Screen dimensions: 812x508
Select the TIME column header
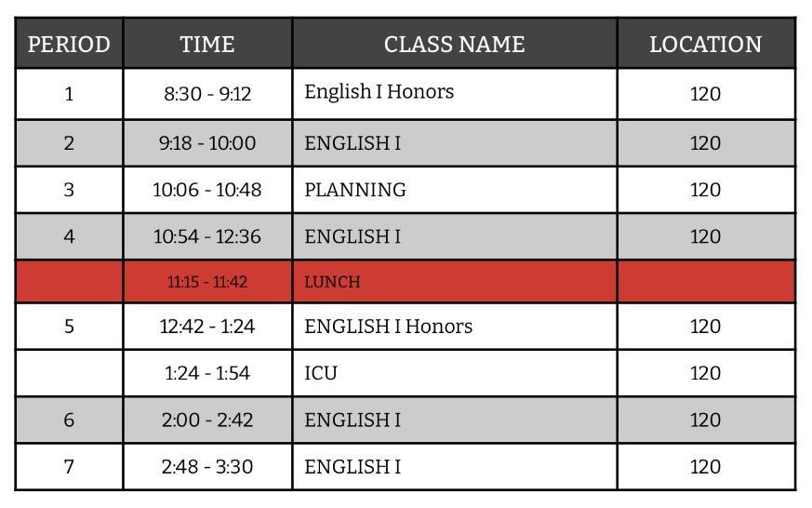click(207, 44)
